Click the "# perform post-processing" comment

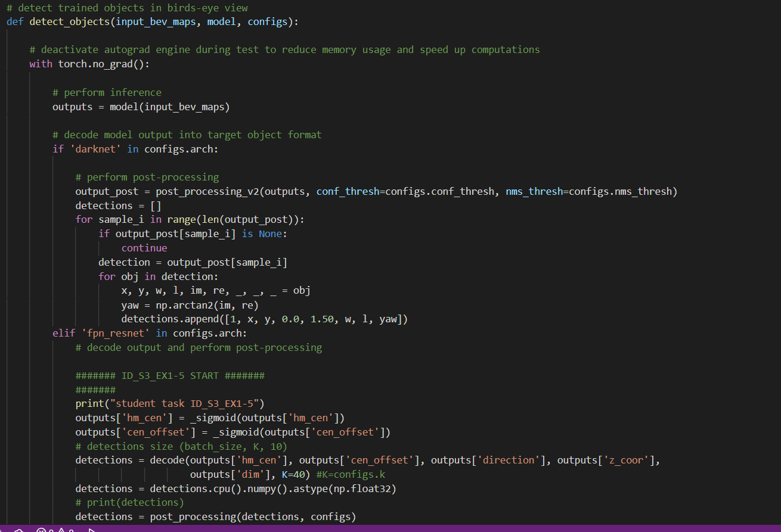tap(147, 177)
